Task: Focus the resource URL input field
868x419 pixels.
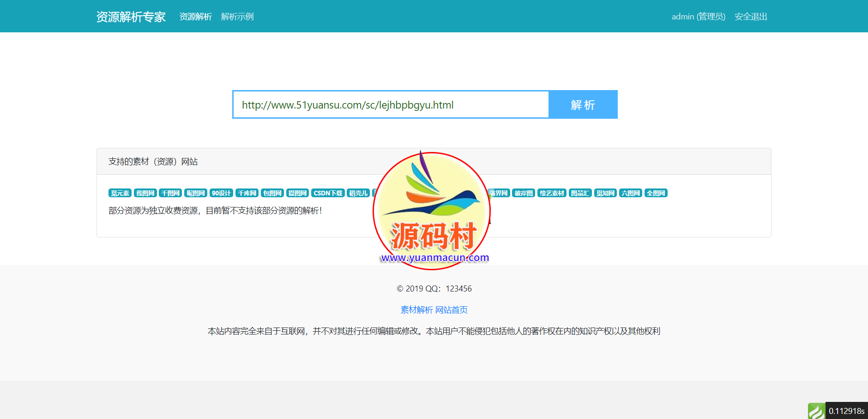Action: pos(390,105)
